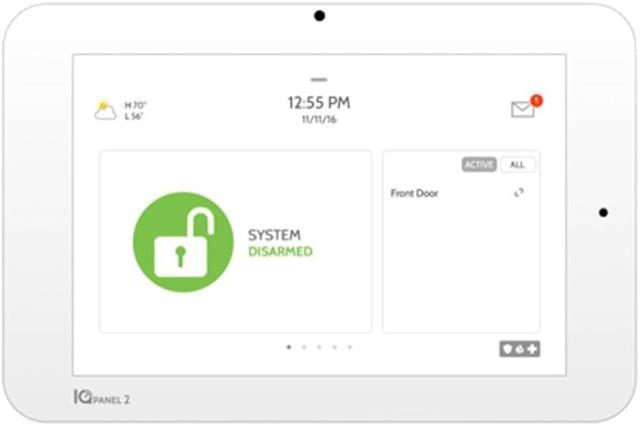Tap the SYSTEM DISARMED status text
640x426 pixels.
click(280, 243)
